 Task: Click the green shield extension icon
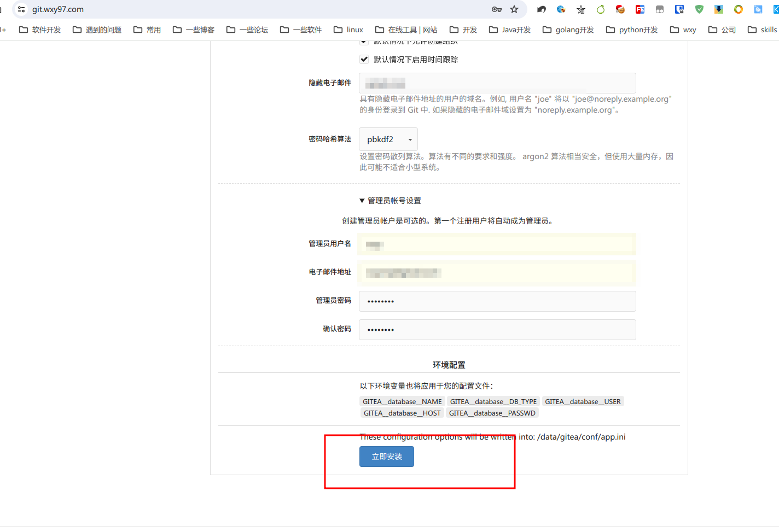click(699, 9)
